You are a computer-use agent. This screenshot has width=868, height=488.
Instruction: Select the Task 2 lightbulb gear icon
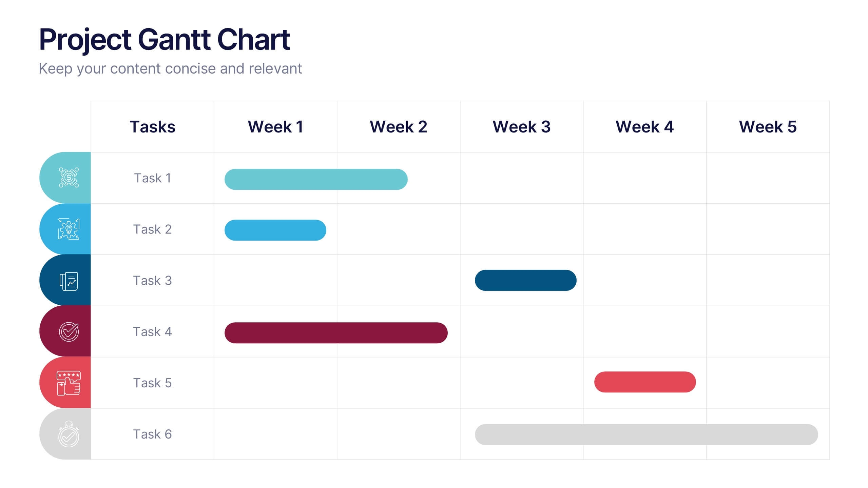pos(69,229)
